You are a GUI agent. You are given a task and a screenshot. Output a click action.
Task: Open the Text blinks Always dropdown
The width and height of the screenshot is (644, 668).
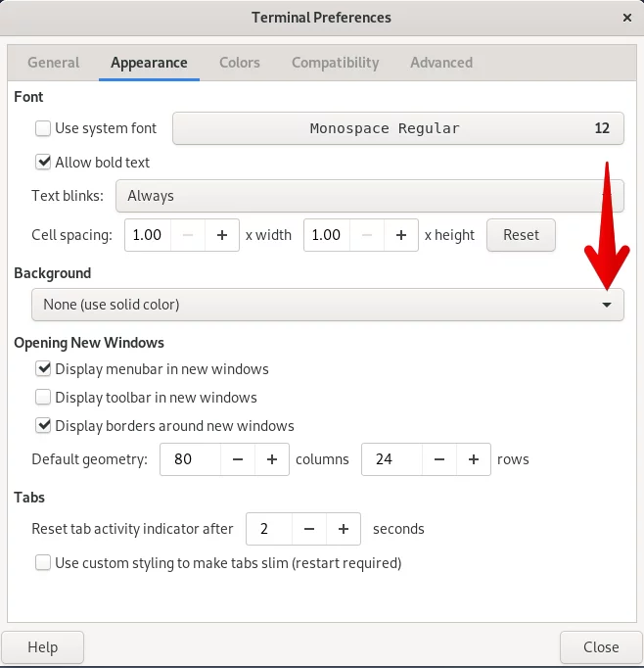pyautogui.click(x=370, y=196)
